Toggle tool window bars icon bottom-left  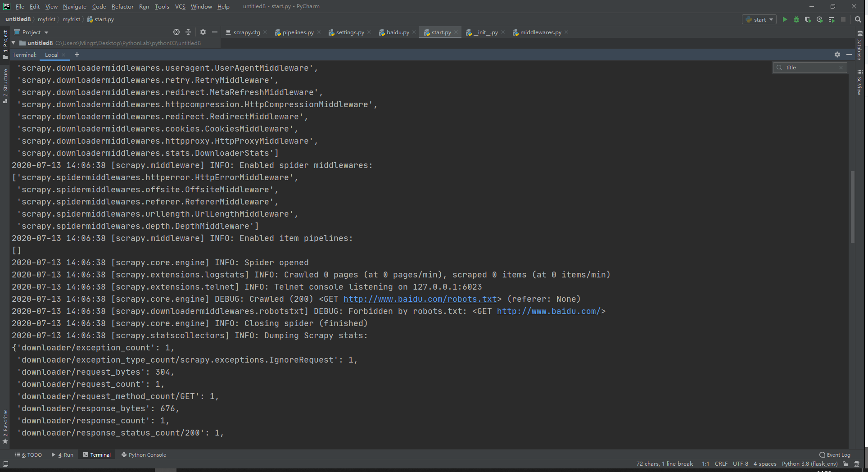point(5,464)
